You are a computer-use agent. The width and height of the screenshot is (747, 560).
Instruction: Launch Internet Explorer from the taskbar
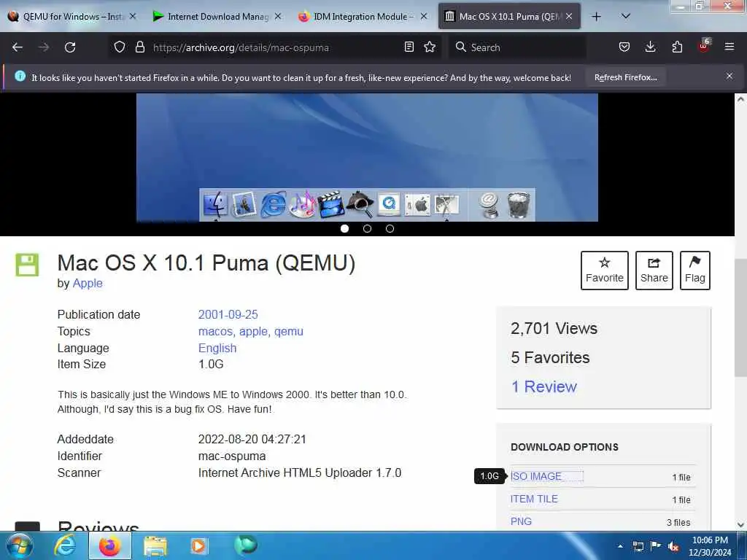tap(65, 545)
